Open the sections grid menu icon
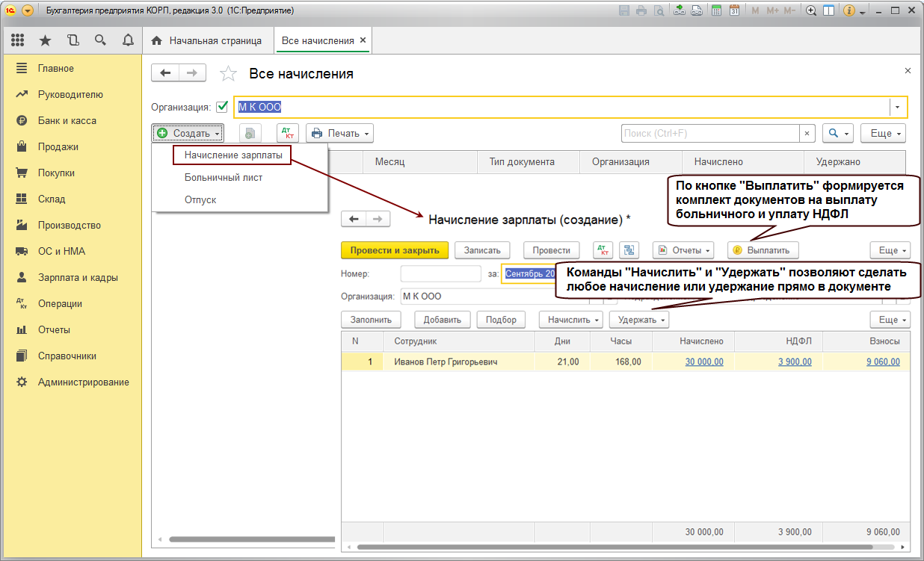Viewport: 924px width, 561px height. point(17,40)
